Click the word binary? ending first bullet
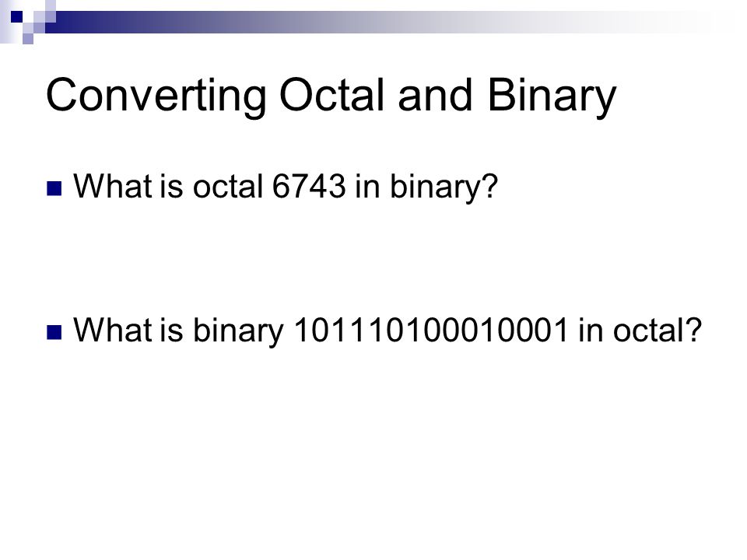This screenshot has width=747, height=560. tap(444, 187)
